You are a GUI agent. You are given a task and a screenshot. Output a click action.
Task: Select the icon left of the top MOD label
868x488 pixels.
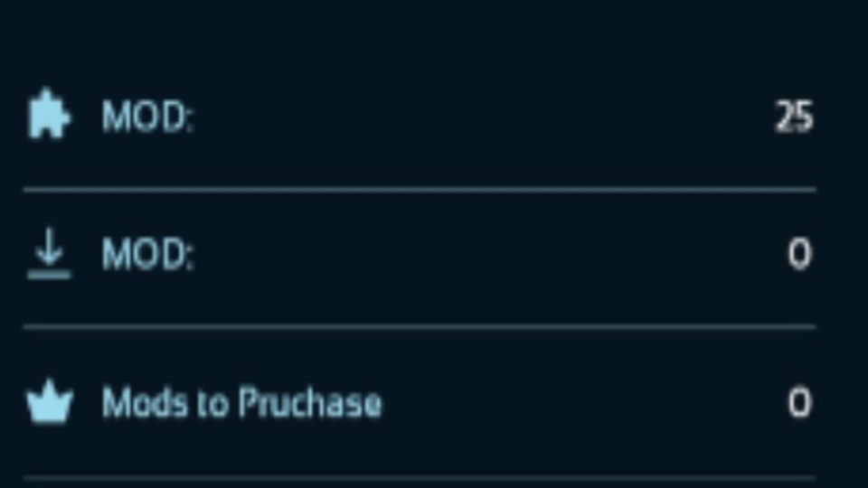coord(49,116)
